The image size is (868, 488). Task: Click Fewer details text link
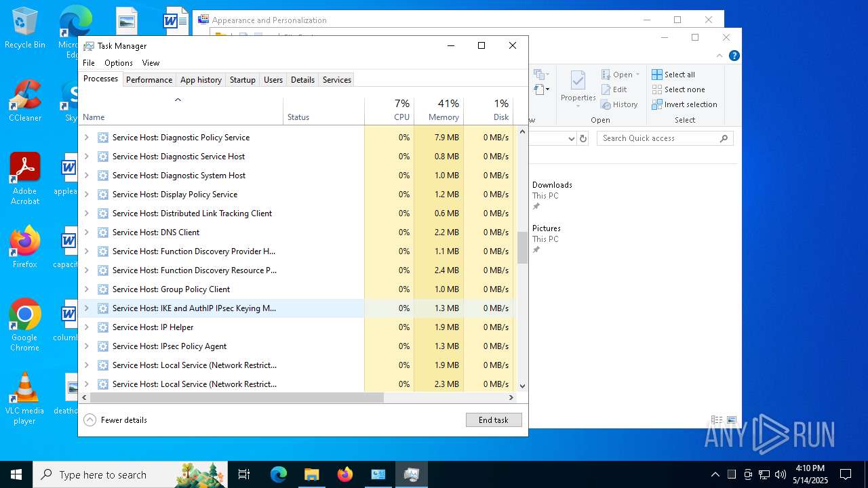pyautogui.click(x=124, y=420)
